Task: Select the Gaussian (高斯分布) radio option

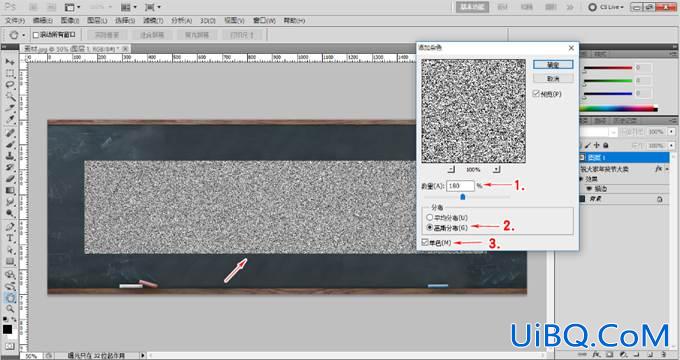Action: point(429,227)
